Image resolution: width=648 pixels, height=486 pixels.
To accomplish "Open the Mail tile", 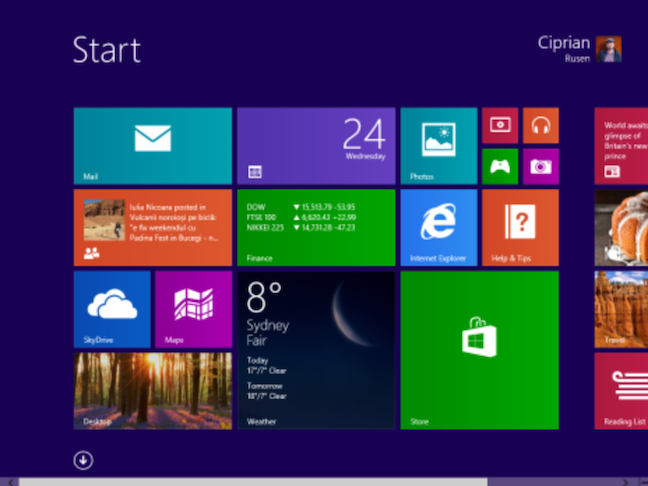I will 153,146.
